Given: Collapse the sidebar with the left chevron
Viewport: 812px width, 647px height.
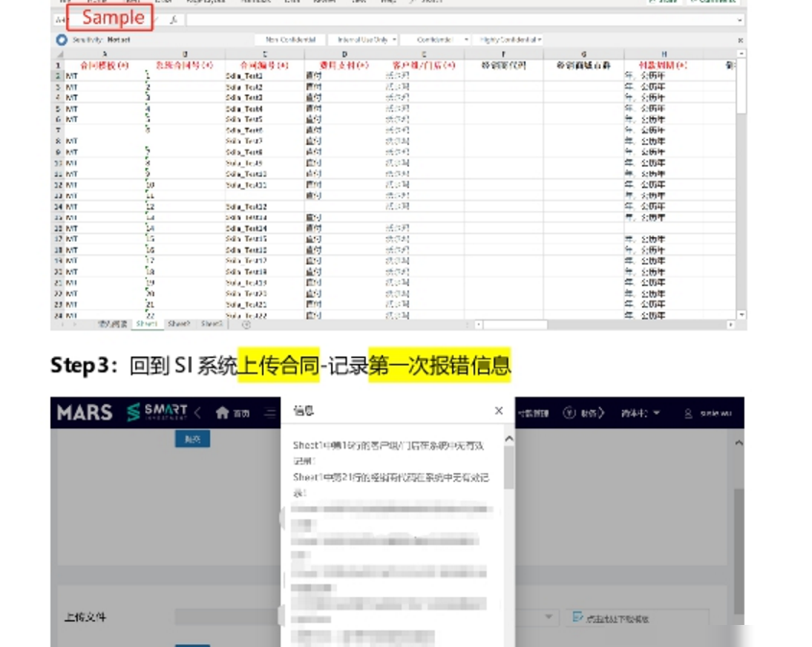Looking at the screenshot, I should click(x=198, y=413).
